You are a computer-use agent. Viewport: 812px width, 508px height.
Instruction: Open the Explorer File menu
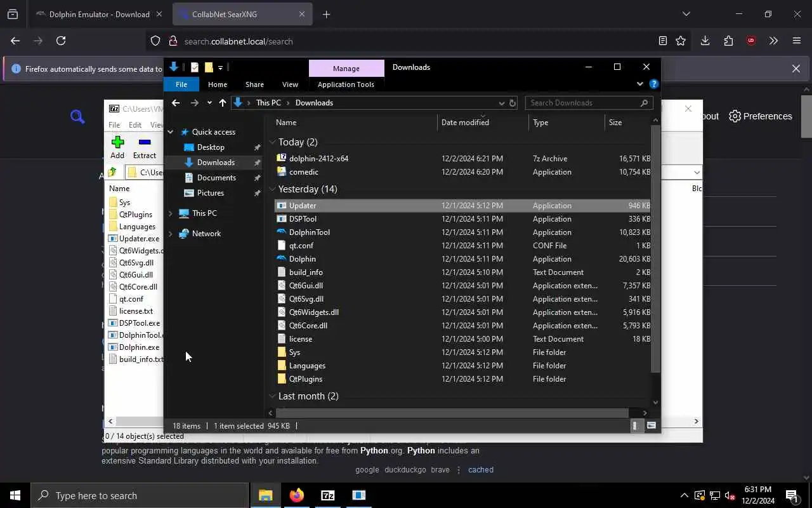pos(181,84)
